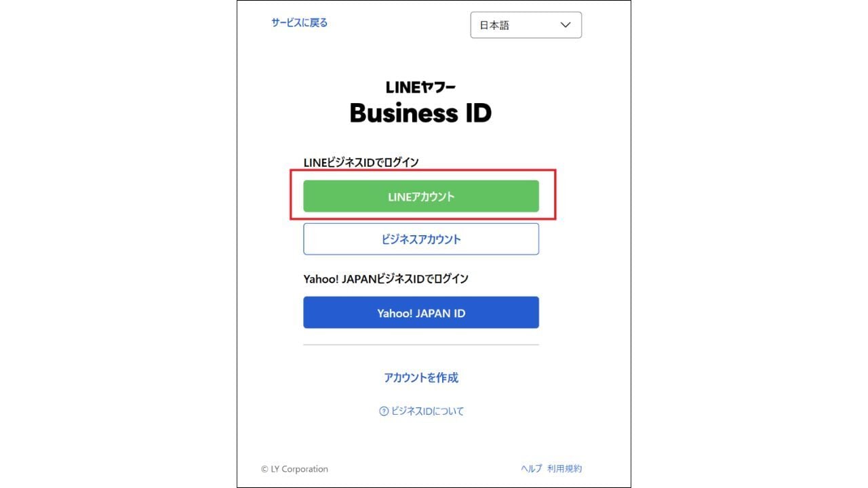Click the question mark help icon
868x488 pixels.
click(x=384, y=411)
